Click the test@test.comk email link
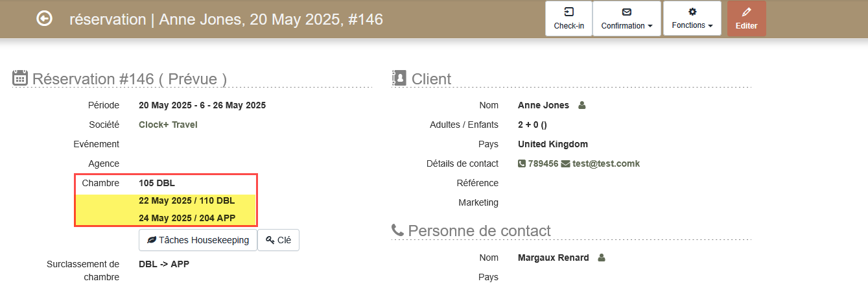The width and height of the screenshot is (868, 288). click(x=600, y=163)
